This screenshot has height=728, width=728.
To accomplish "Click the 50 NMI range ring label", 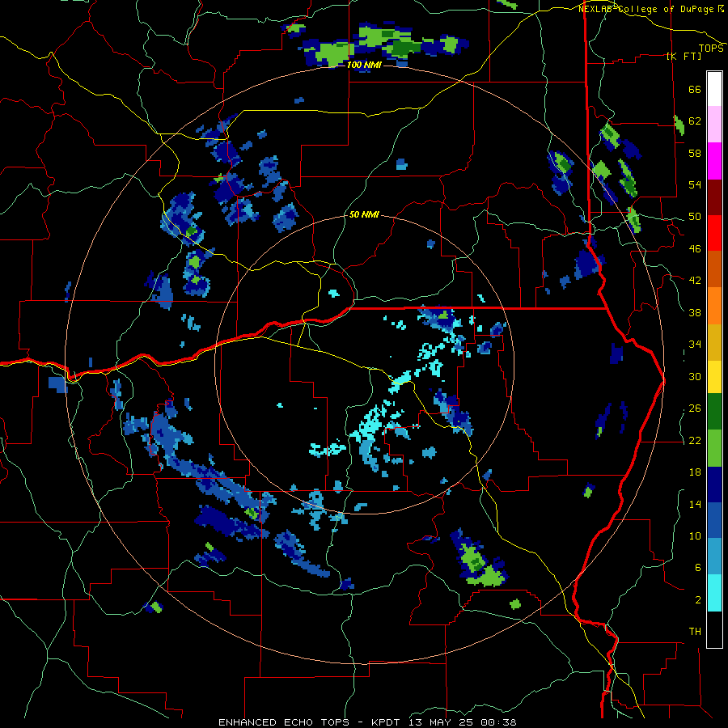I will 364,215.
